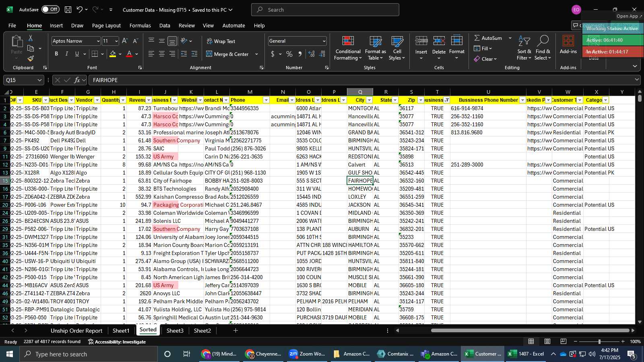This screenshot has height=362, width=644.
Task: Open the font name dropdown
Action: coord(98,41)
